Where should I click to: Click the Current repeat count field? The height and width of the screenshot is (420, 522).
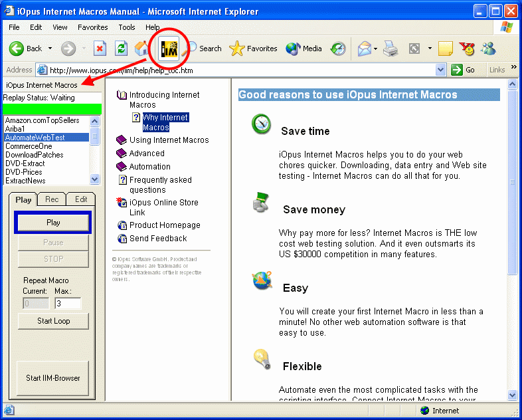pos(36,303)
